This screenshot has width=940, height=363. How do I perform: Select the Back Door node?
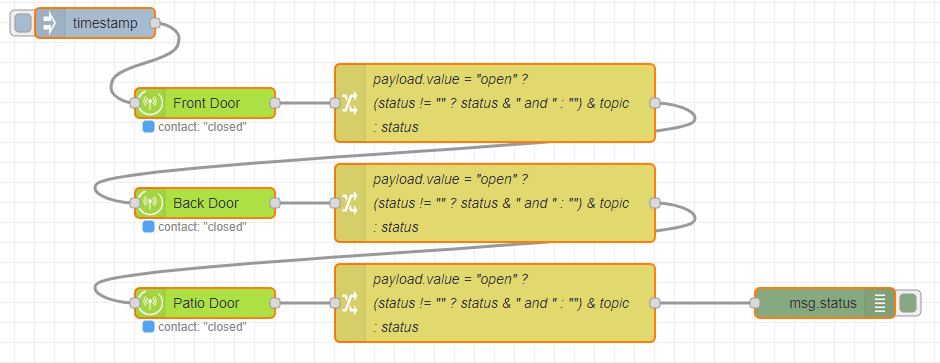pos(205,203)
